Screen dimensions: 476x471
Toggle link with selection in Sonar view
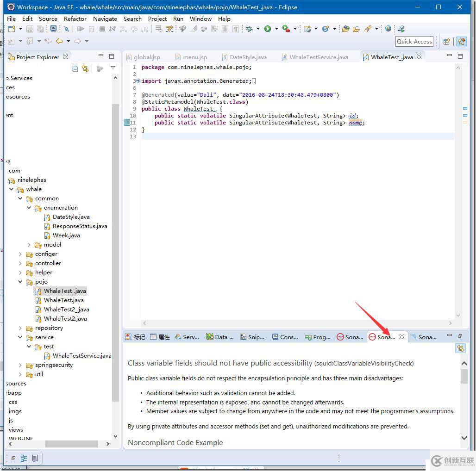tap(460, 348)
